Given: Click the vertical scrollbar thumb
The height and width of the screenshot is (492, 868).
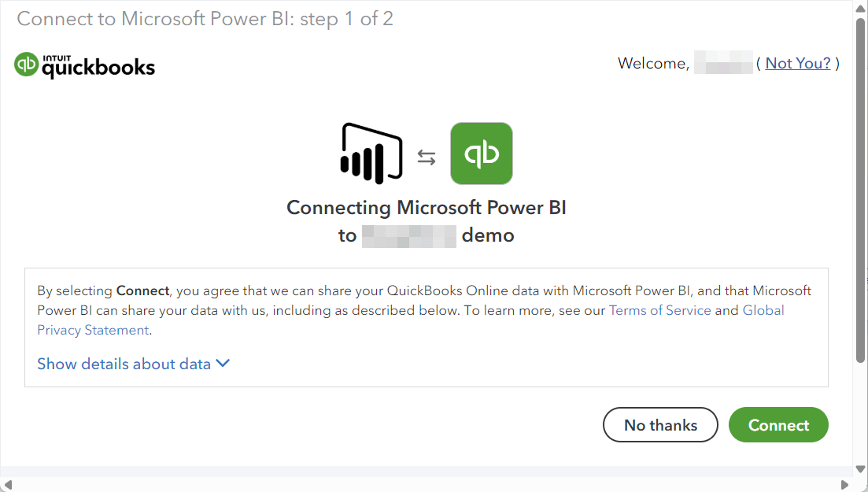Looking at the screenshot, I should pos(860,190).
